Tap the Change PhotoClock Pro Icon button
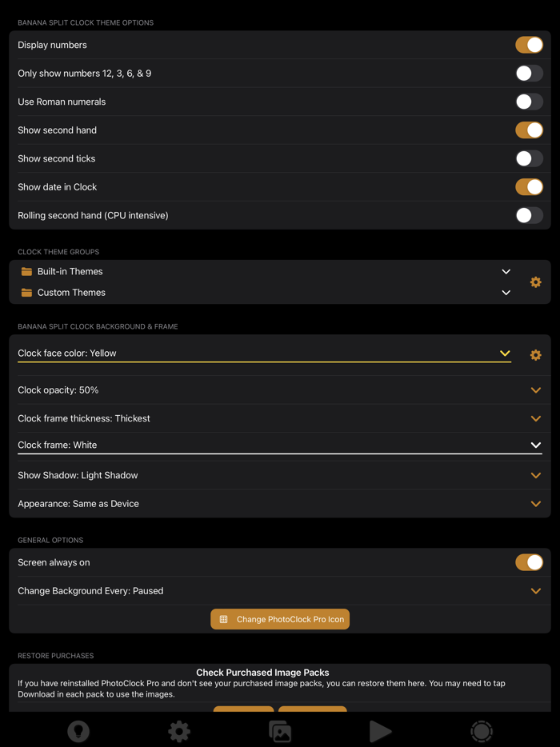Image resolution: width=560 pixels, height=747 pixels. (280, 618)
